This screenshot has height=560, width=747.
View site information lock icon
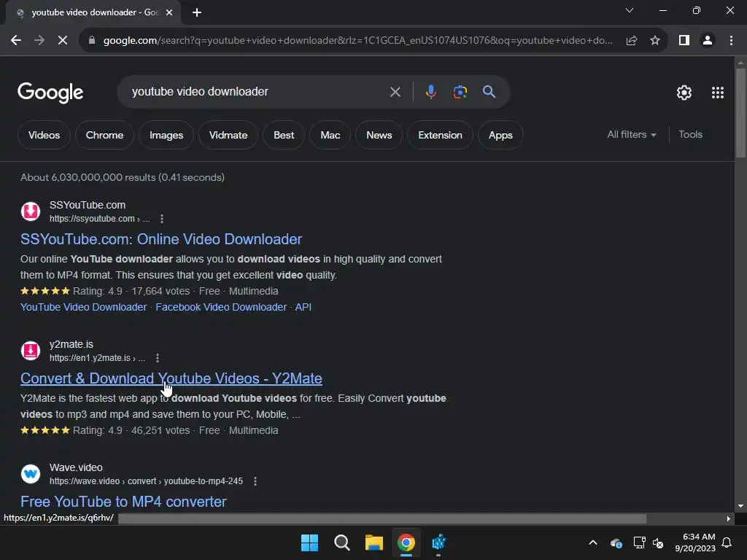92,41
